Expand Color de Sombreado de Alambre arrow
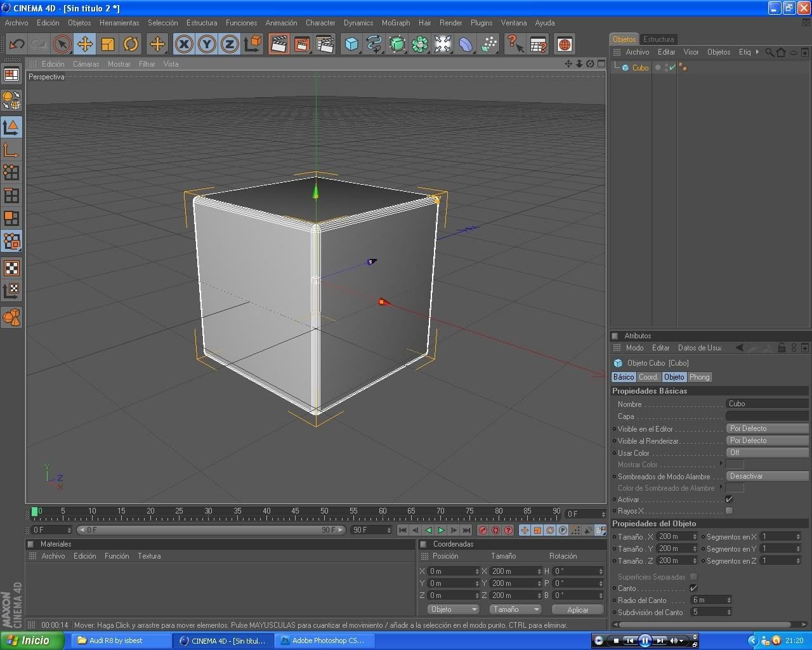 [721, 487]
